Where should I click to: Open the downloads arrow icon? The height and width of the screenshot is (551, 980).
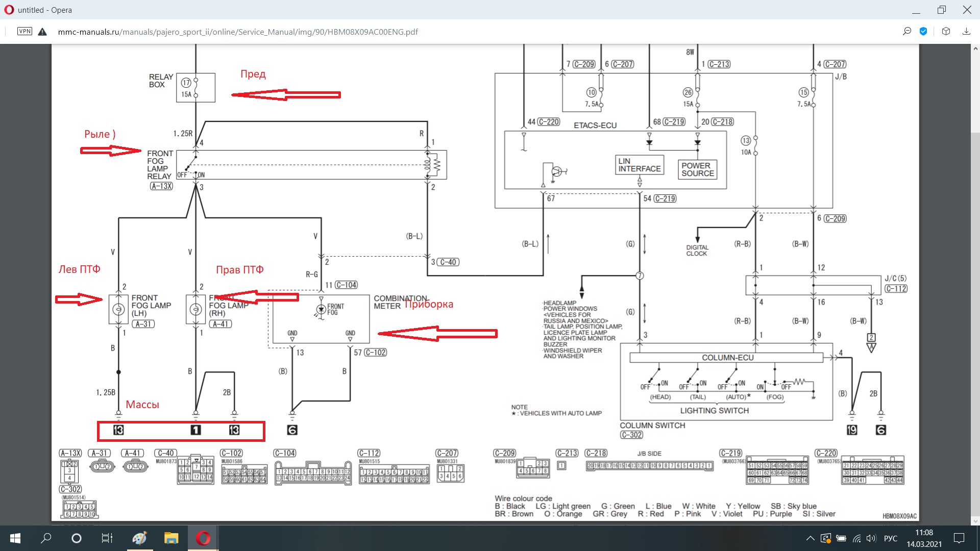coord(966,31)
